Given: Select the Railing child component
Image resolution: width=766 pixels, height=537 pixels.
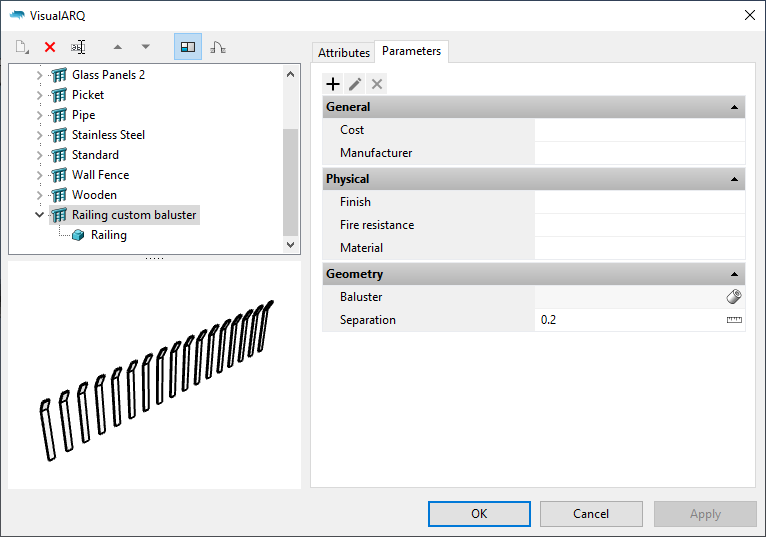Looking at the screenshot, I should point(108,235).
